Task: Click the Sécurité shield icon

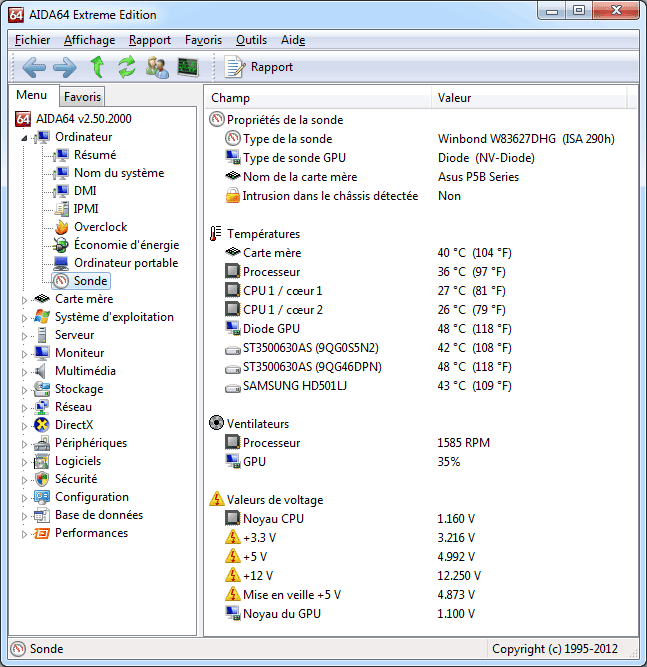Action: 42,479
